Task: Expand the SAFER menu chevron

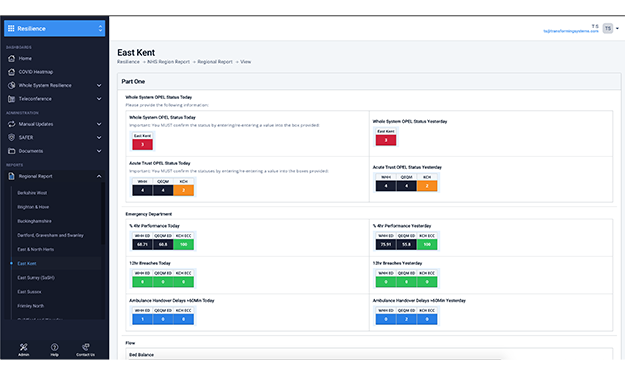Action: point(99,137)
